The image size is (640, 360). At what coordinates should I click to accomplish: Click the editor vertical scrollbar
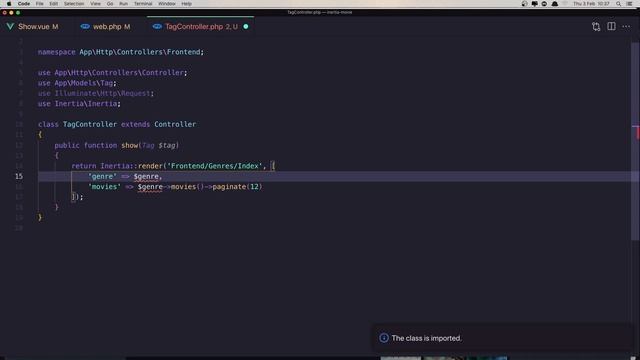pyautogui.click(x=636, y=141)
